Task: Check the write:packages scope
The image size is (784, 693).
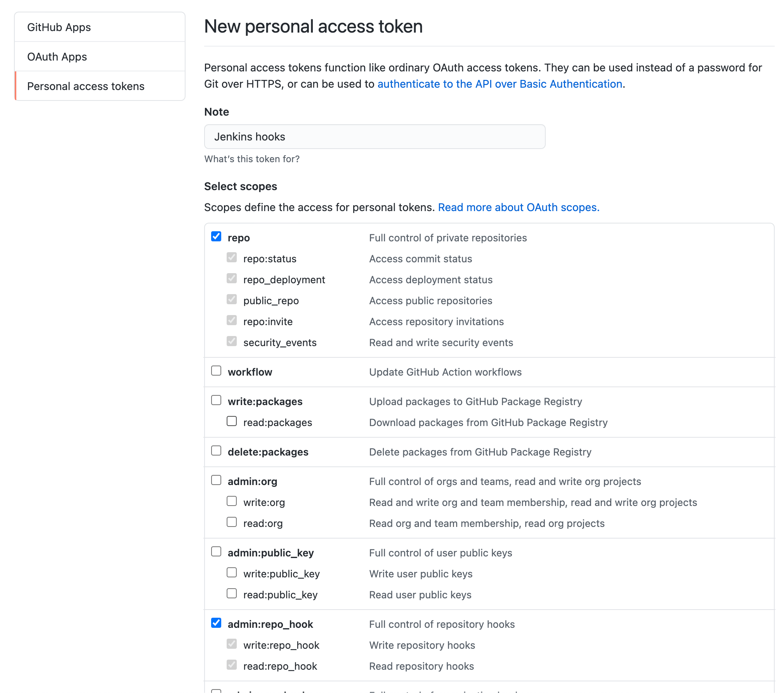Action: [x=216, y=400]
